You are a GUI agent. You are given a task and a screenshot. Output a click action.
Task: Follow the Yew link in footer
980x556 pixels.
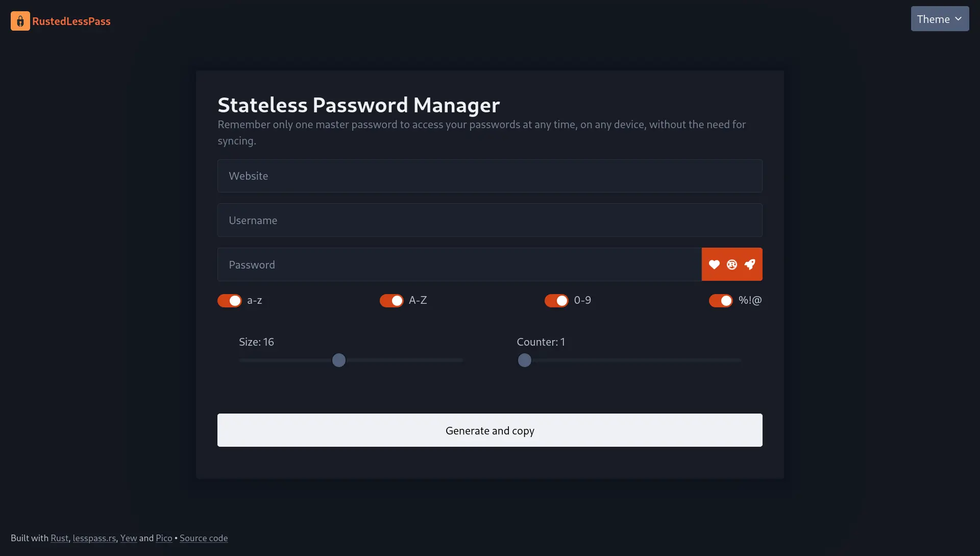click(x=129, y=538)
